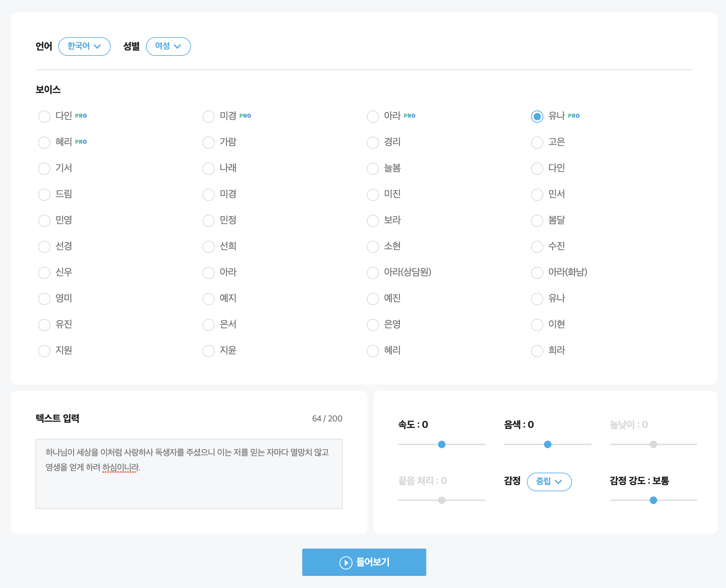Screen dimensions: 726x588
Task: Pick the 지윤 voice radio button
Action: (x=209, y=351)
